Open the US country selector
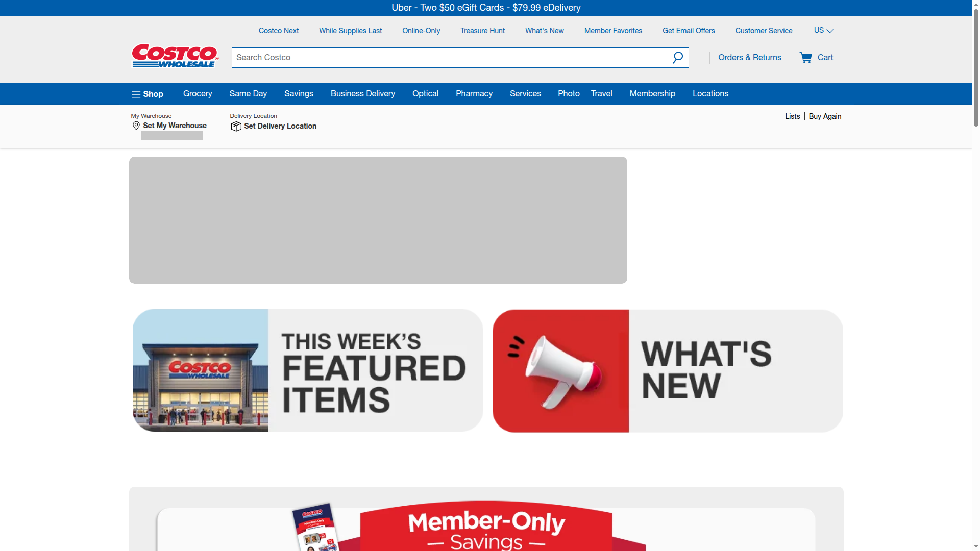This screenshot has height=551, width=980. 823,30
